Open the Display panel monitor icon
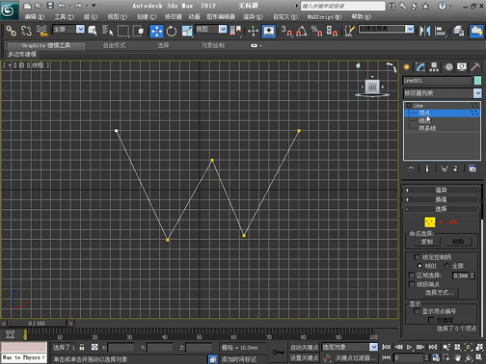The height and width of the screenshot is (364, 486). 462,67
